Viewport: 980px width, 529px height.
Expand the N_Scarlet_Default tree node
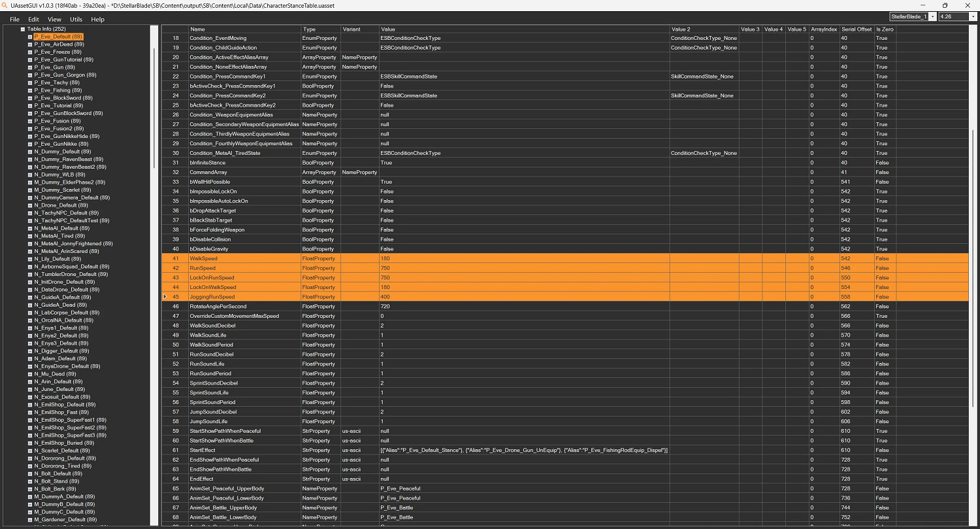point(30,451)
